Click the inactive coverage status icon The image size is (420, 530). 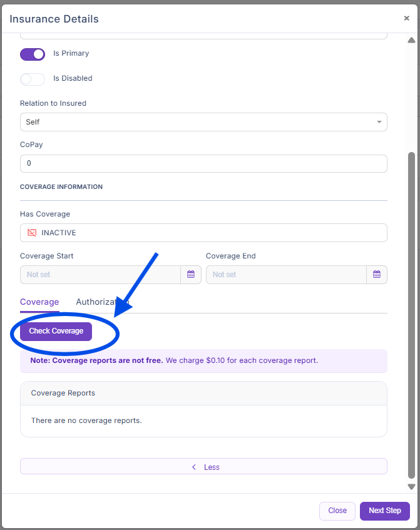coord(32,233)
